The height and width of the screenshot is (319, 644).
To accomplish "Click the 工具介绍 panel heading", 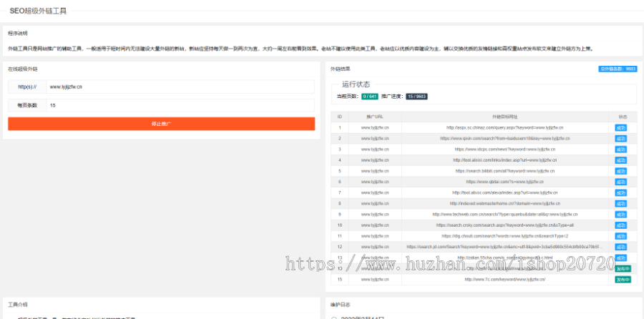I will pos(18,305).
